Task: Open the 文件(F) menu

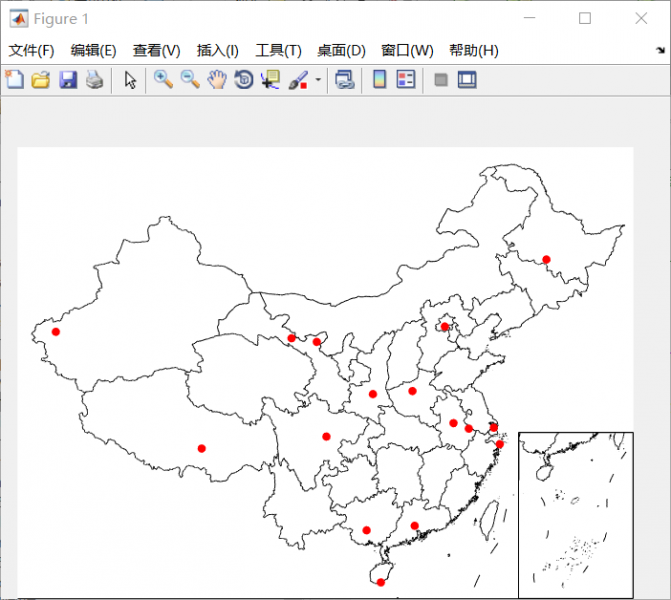Action: coord(32,51)
